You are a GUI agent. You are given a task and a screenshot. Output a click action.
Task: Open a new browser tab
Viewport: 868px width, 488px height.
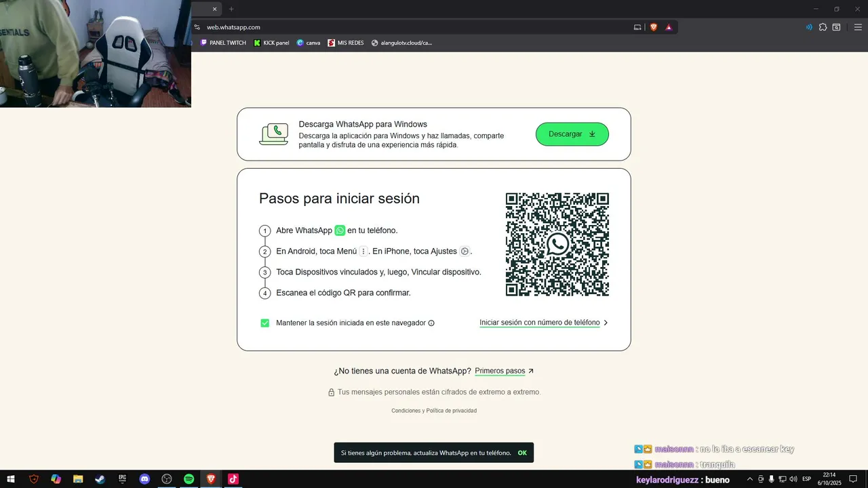click(x=231, y=9)
